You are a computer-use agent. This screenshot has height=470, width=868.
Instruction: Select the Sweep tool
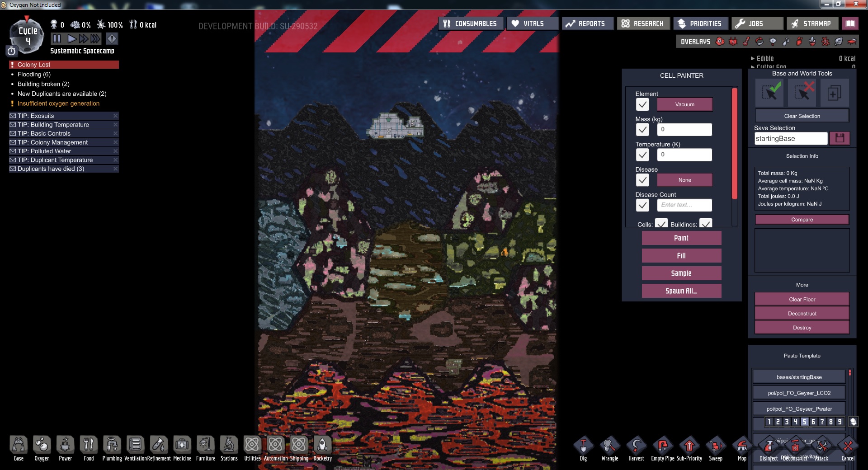tap(715, 448)
